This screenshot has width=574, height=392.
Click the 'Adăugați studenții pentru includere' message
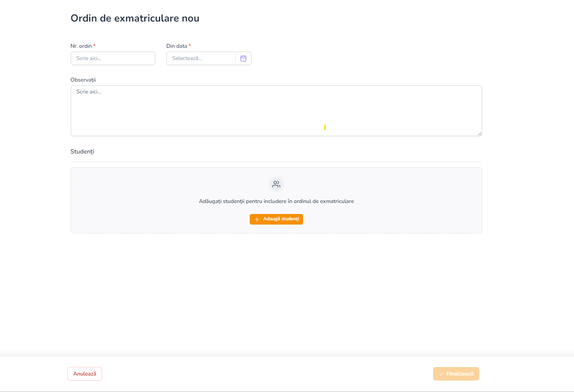coord(276,201)
